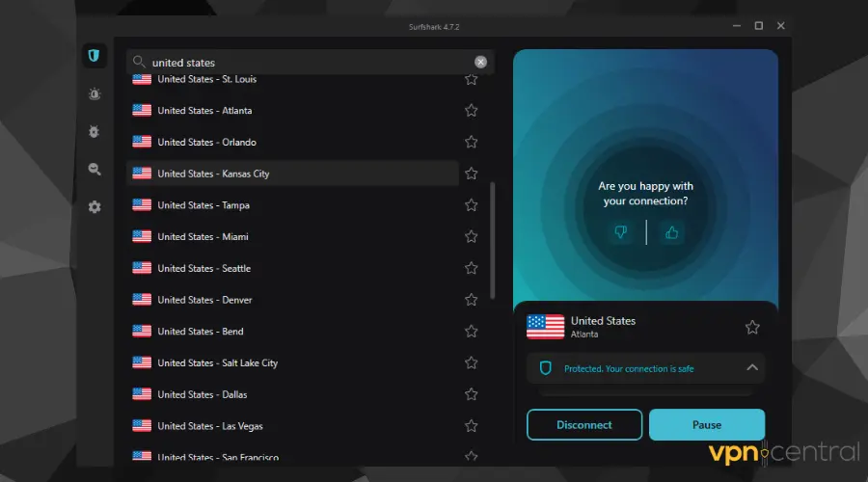
Task: Select United States - St. Louis
Action: (292, 80)
